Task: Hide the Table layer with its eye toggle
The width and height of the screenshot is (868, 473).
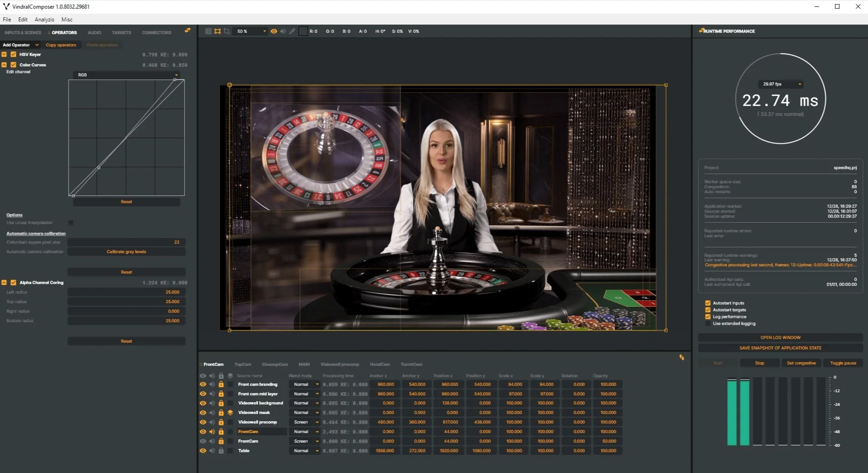Action: tap(203, 450)
